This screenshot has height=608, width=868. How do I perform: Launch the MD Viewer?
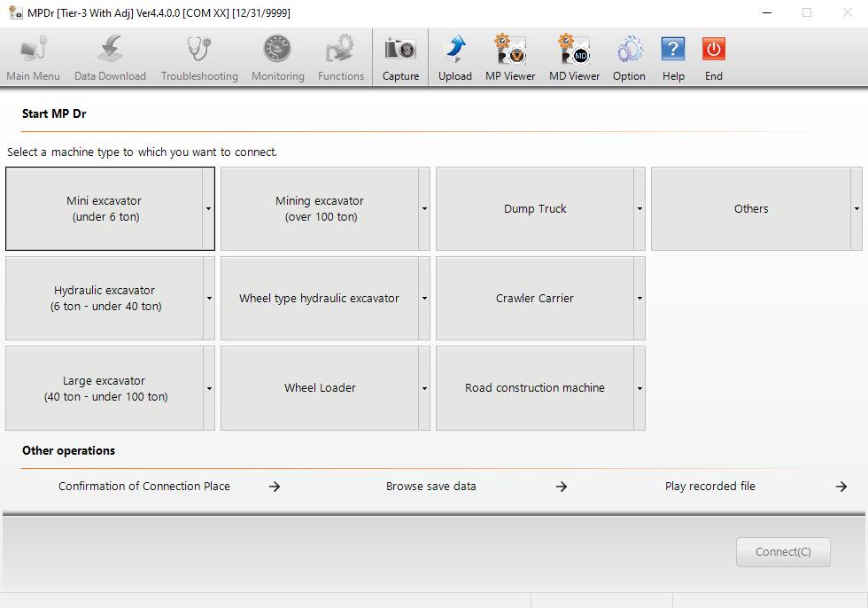573,55
